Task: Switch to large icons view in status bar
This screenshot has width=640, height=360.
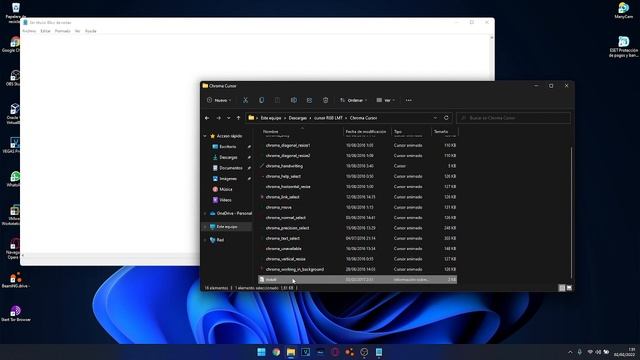Action: point(569,288)
